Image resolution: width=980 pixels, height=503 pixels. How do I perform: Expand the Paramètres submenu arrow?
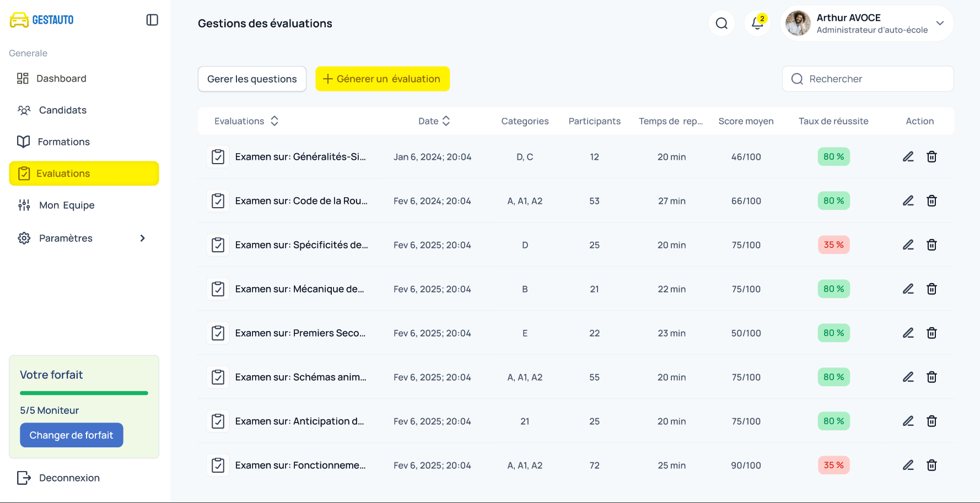point(142,238)
